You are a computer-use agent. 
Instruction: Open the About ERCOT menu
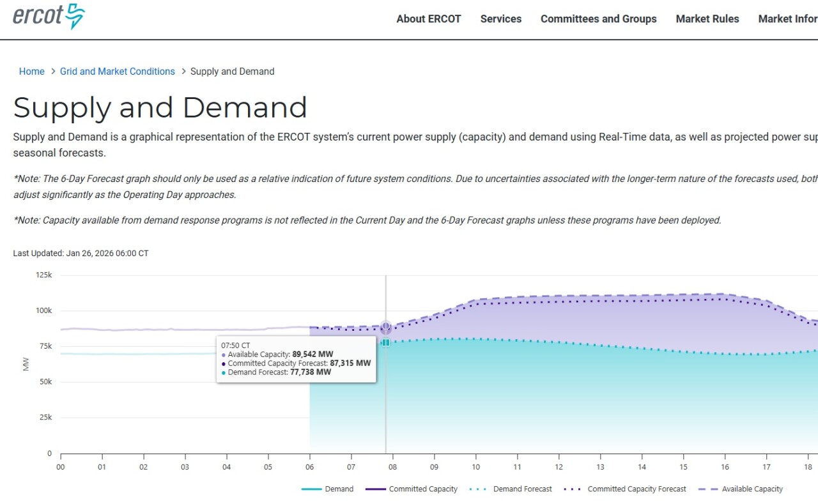(x=428, y=19)
